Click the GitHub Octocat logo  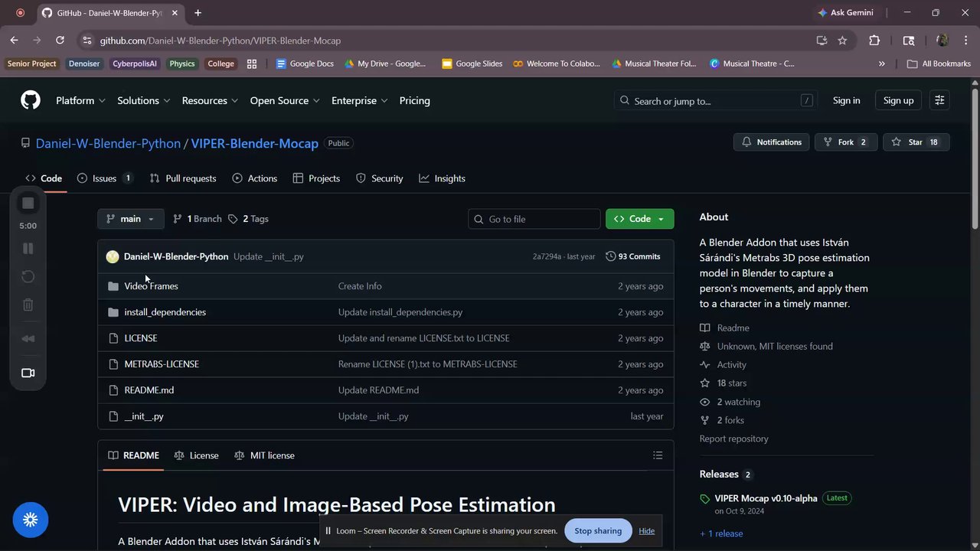pos(30,100)
